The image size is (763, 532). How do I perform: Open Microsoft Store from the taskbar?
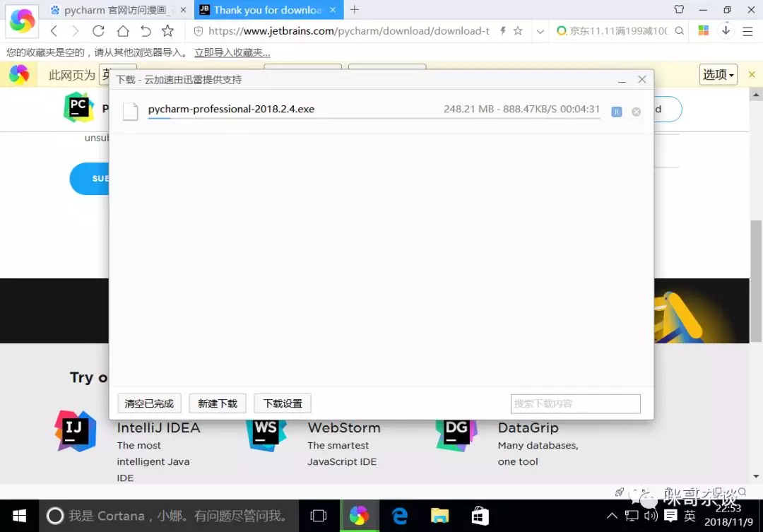[480, 516]
